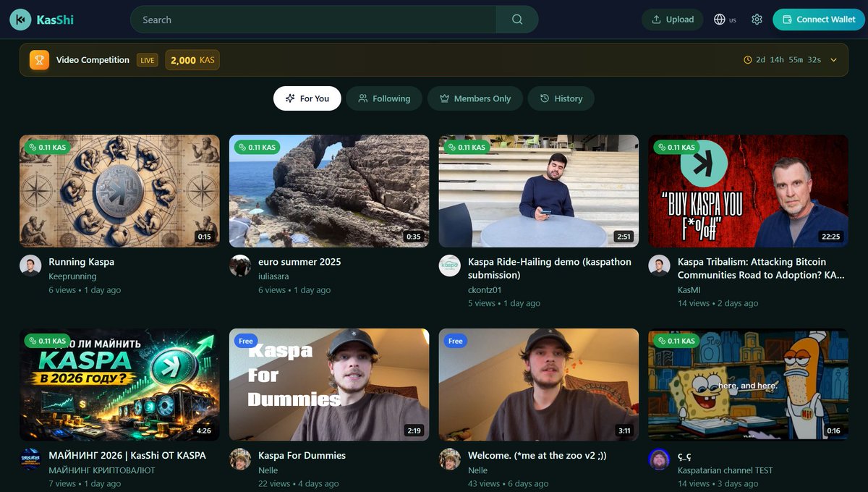Screen dimensions: 868x492
Task: Open Kaspa Tribalism video title
Action: click(761, 268)
